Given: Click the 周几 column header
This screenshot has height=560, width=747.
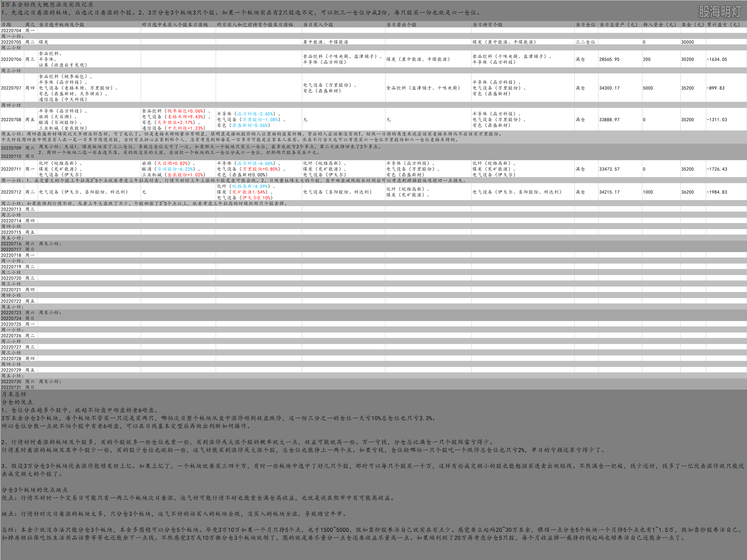Looking at the screenshot, I should point(30,25).
